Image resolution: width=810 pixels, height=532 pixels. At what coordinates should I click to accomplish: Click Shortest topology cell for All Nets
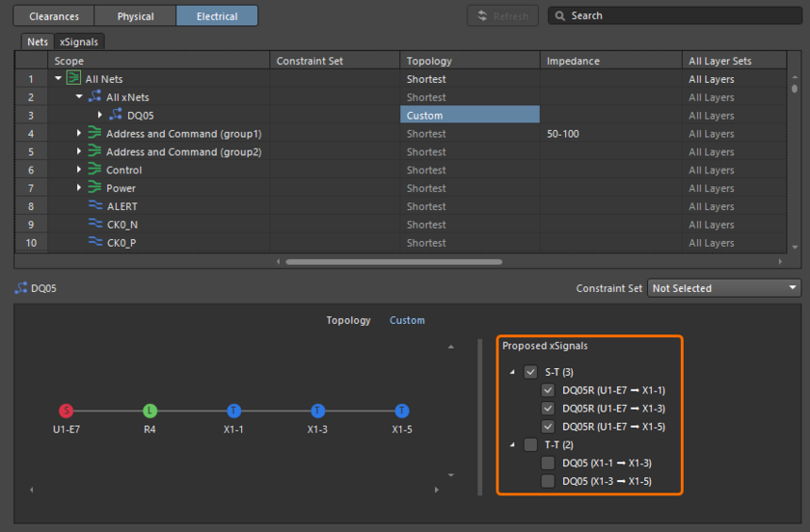point(471,79)
